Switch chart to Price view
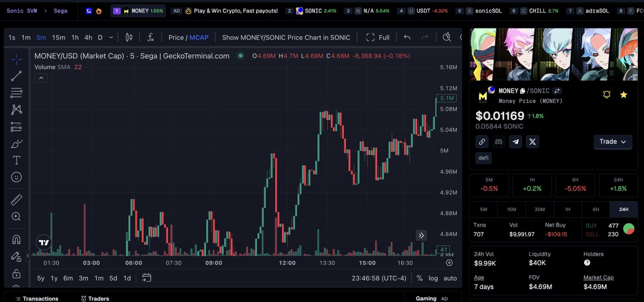The image size is (644, 302). click(x=176, y=38)
